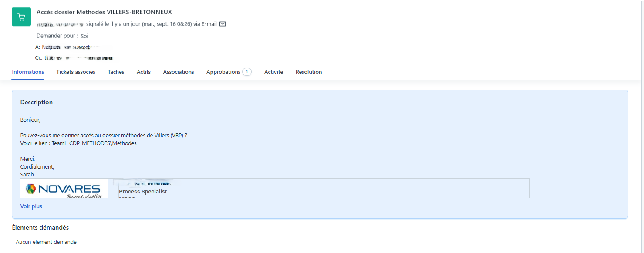Image resolution: width=644 pixels, height=253 pixels.
Task: Open the Associations tab
Action: 178,72
